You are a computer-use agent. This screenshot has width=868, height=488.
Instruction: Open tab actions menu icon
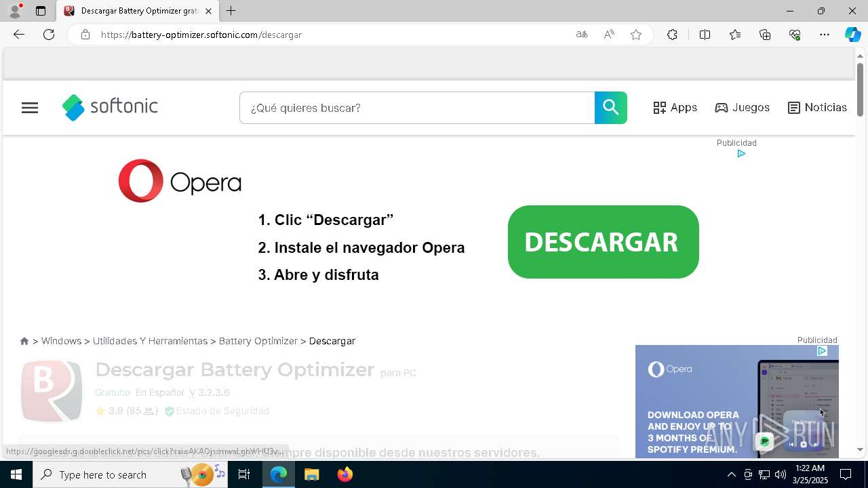41,11
